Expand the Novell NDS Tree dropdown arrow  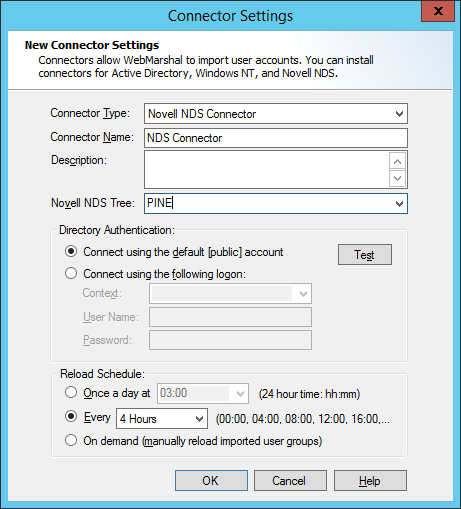[x=399, y=203]
